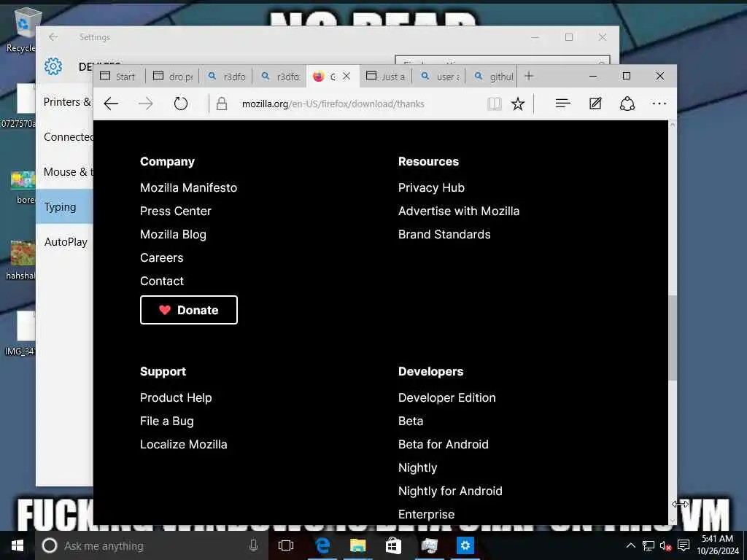The width and height of the screenshot is (747, 560).
Task: Click the muted volume tray icon
Action: (x=665, y=545)
